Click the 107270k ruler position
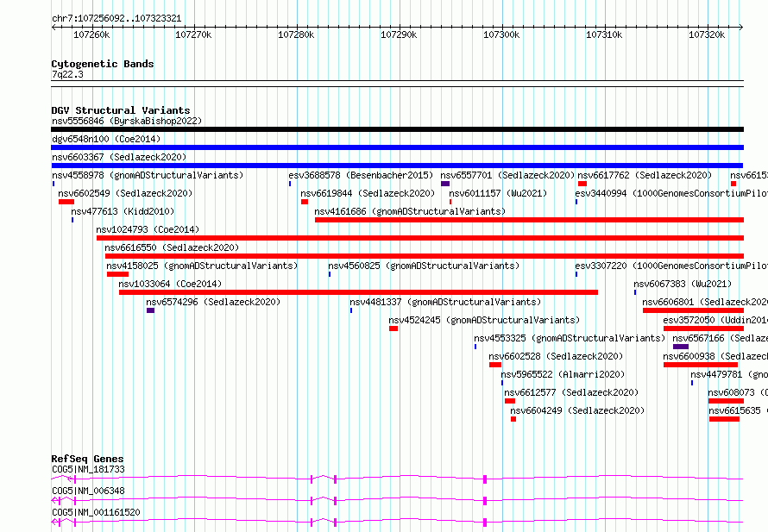 [193, 34]
